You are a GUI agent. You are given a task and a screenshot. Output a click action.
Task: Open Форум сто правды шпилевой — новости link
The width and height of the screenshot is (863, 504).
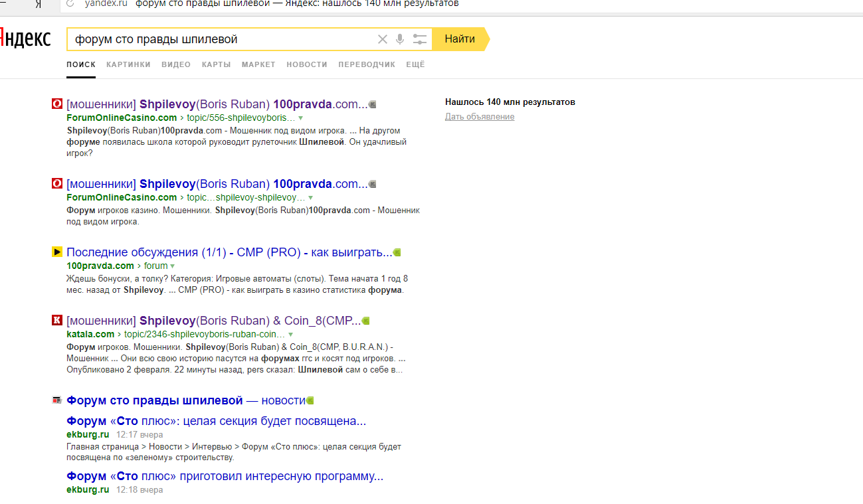tap(186, 400)
